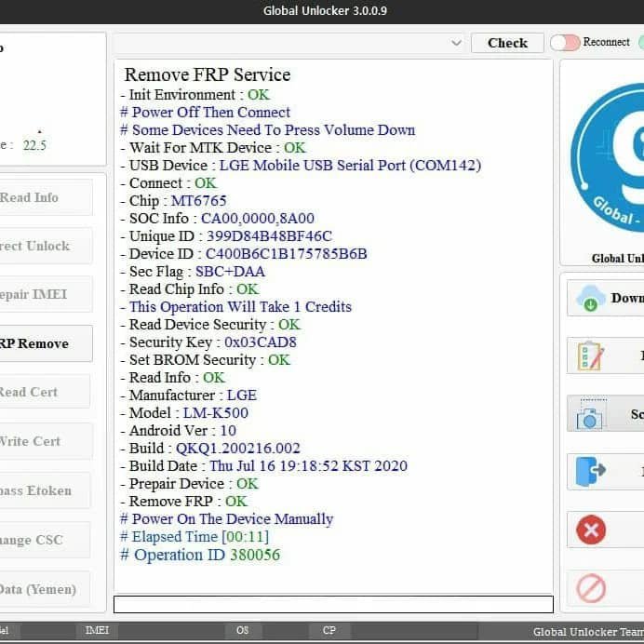644x644 pixels.
Task: Click the Build QKQ1.200216.002 line
Action: tap(210, 448)
